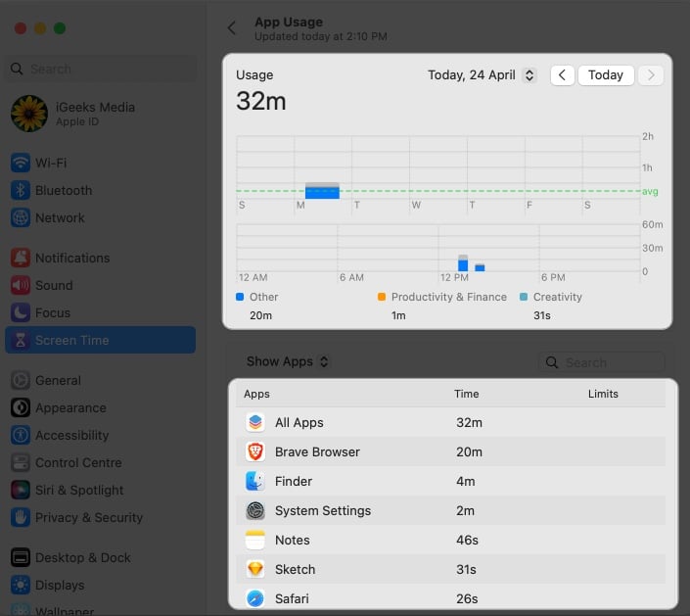Click the Limits column header

(x=603, y=394)
